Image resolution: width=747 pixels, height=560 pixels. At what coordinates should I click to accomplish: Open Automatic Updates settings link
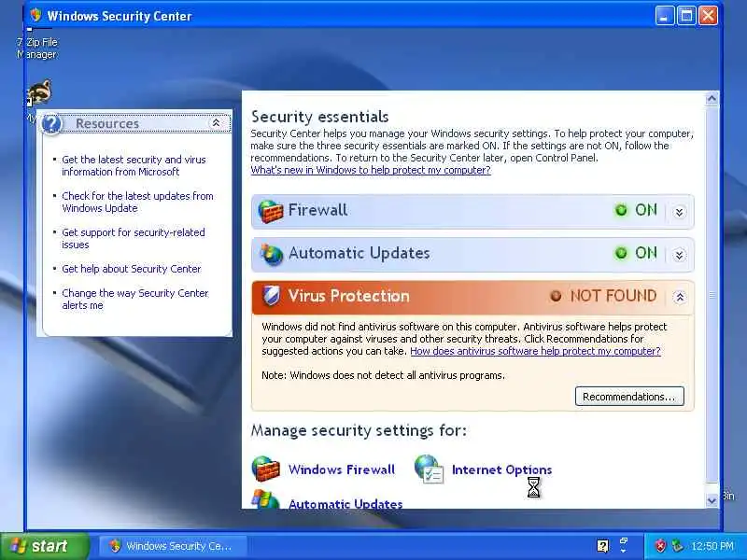coord(345,503)
